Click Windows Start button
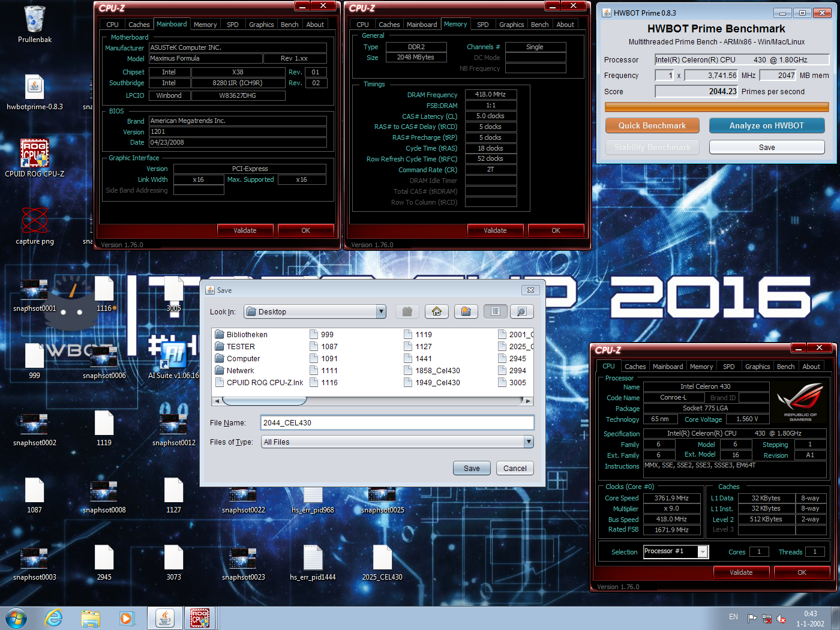 [16, 618]
